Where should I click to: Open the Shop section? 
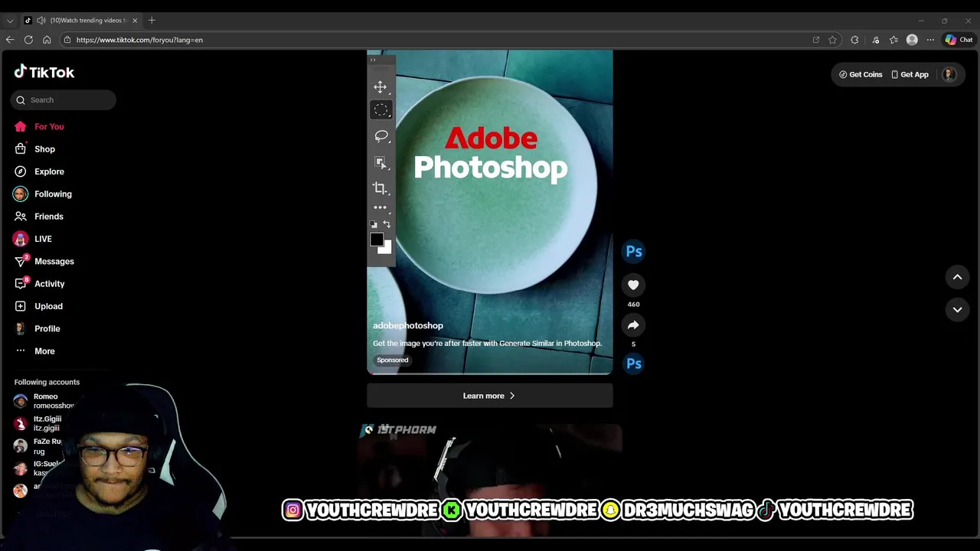coord(44,149)
